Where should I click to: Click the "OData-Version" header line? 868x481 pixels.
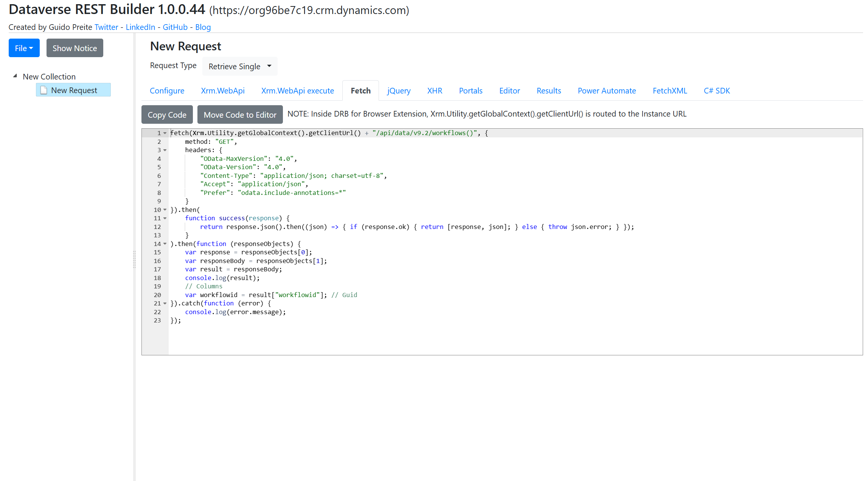coord(243,167)
